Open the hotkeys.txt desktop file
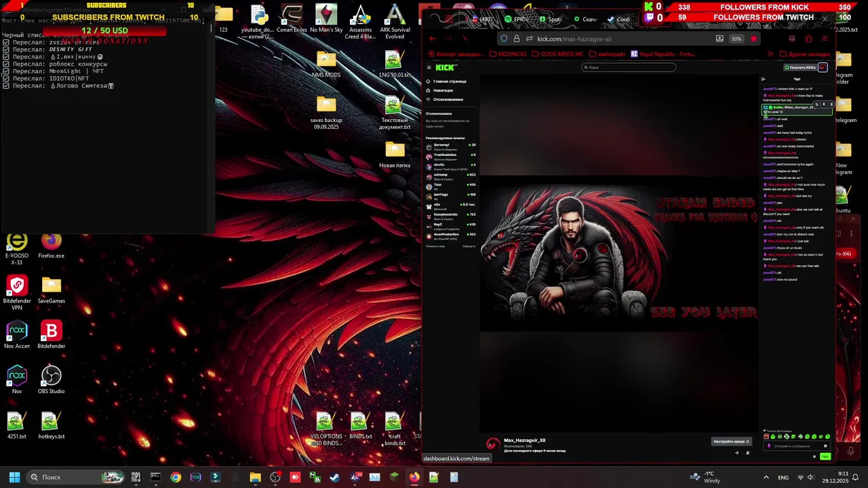 51,426
